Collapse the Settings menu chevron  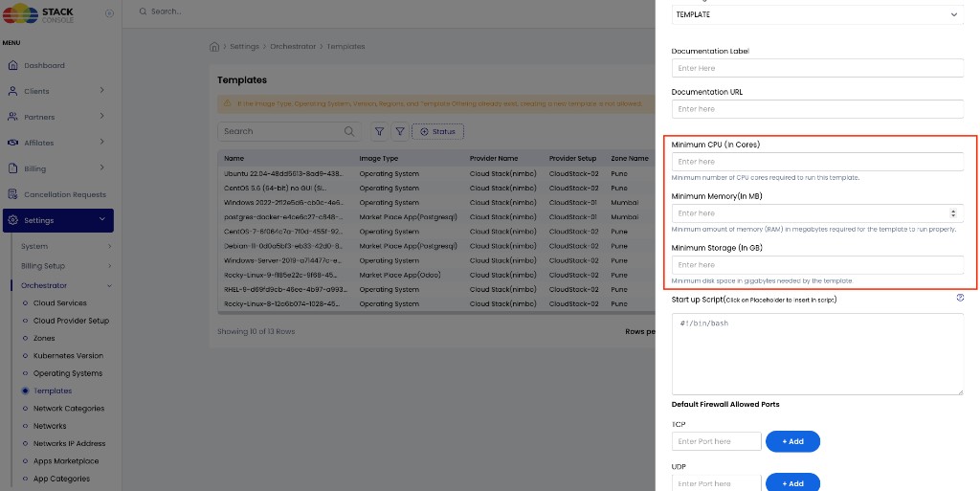pos(101,218)
